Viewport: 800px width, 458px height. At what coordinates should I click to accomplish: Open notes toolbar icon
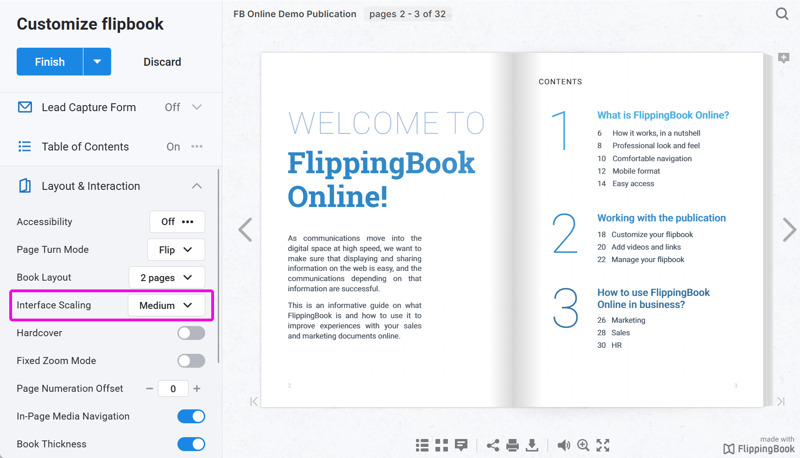coord(461,445)
